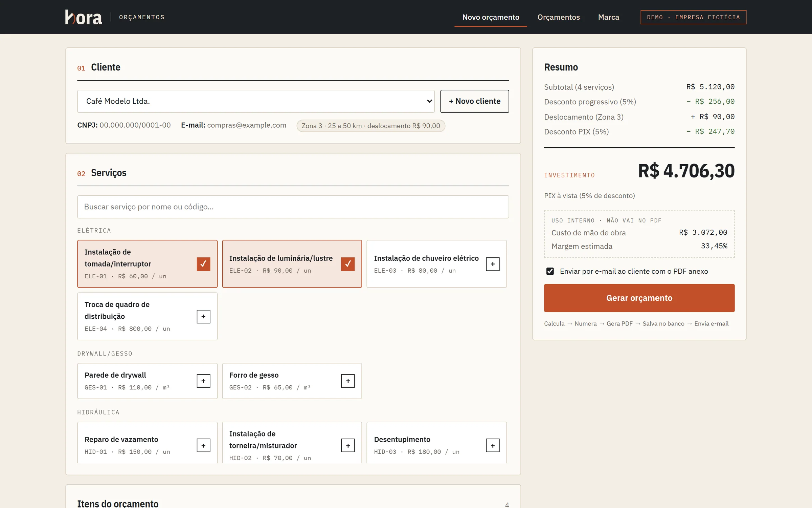Click the Desconto PIX value R$ 247,70
The width and height of the screenshot is (812, 508).
(710, 131)
